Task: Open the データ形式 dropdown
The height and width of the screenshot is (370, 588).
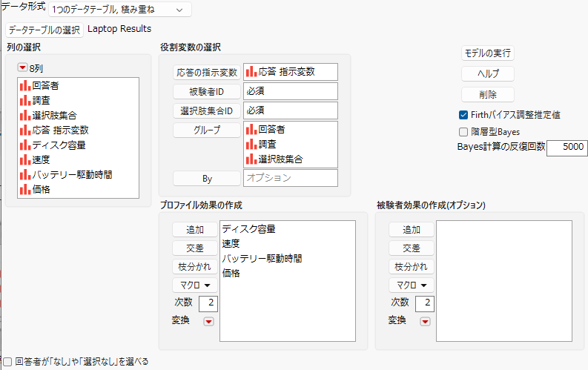Action: click(x=119, y=10)
